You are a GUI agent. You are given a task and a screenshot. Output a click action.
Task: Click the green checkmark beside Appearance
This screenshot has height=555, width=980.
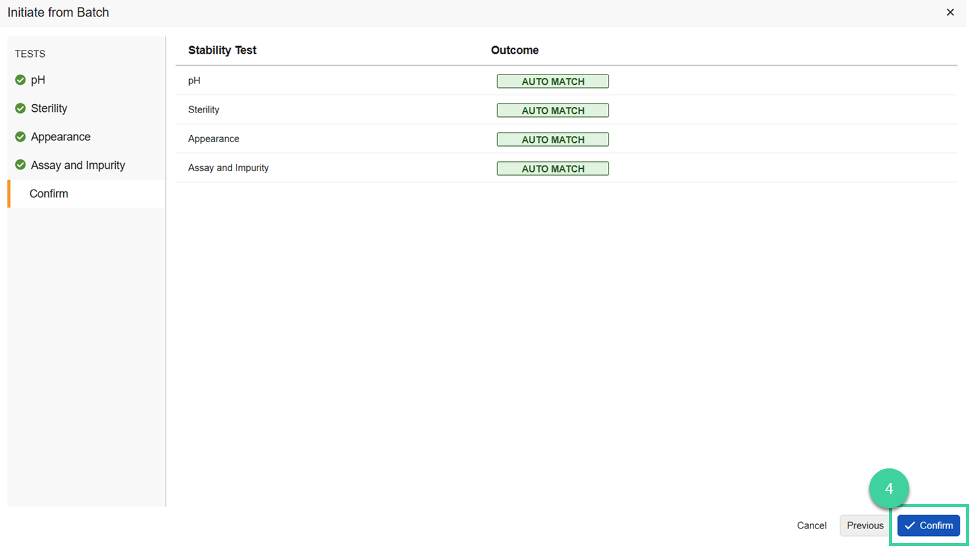click(x=20, y=137)
